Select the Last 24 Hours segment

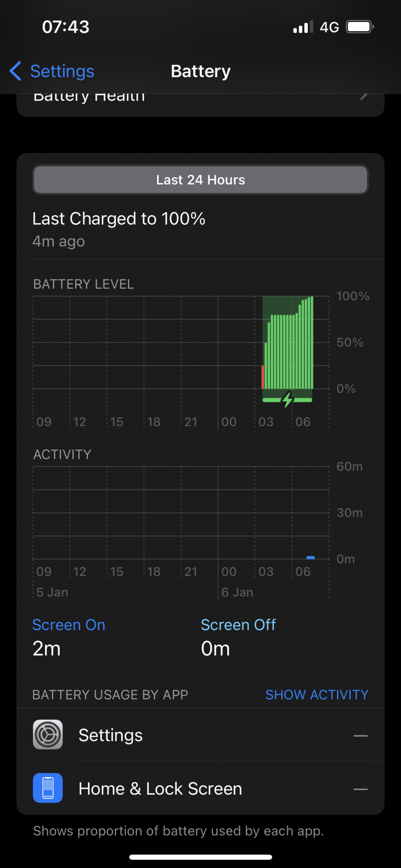click(200, 180)
